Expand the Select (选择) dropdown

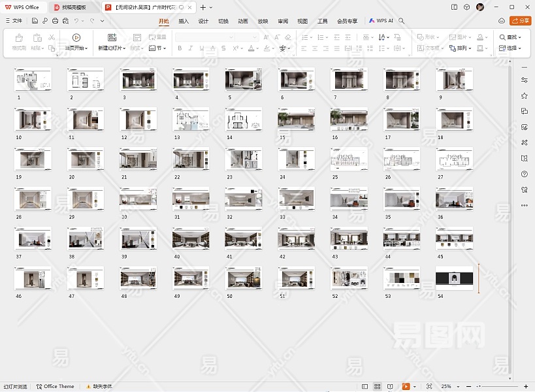pyautogui.click(x=511, y=48)
